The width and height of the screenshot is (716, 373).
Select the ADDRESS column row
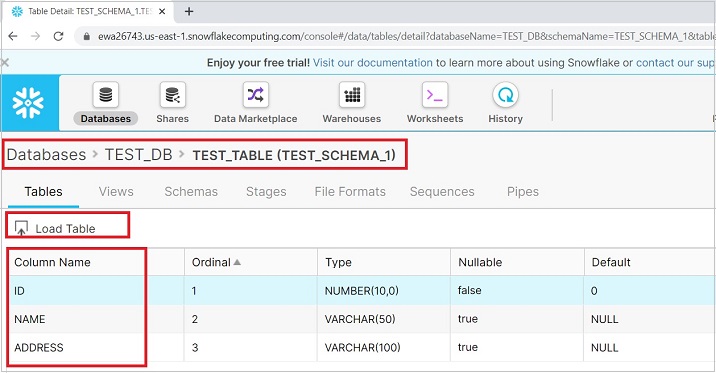[361, 347]
